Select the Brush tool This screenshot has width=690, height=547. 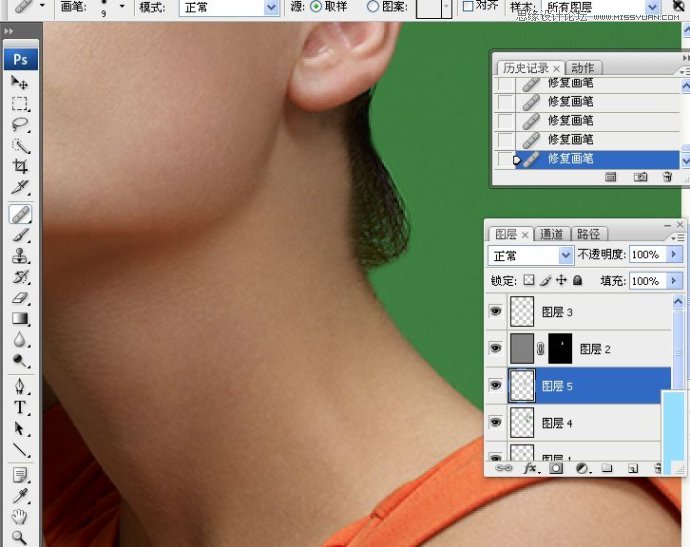coord(20,235)
